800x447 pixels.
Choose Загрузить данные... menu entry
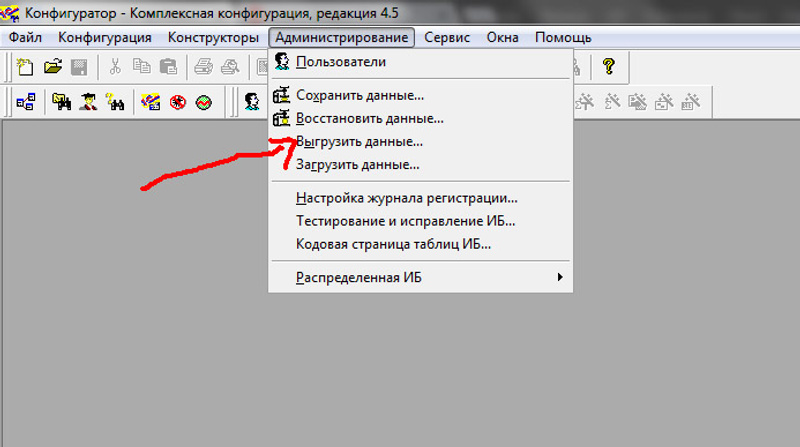(x=420, y=164)
